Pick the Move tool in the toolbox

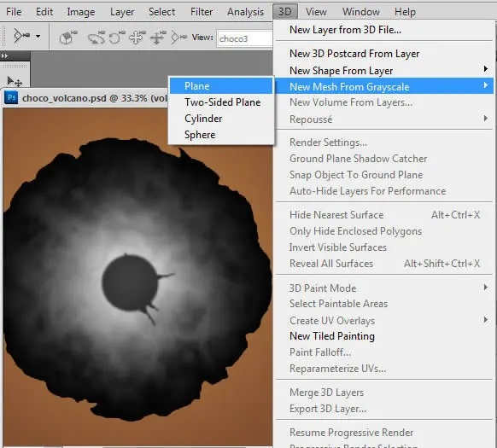(x=15, y=81)
